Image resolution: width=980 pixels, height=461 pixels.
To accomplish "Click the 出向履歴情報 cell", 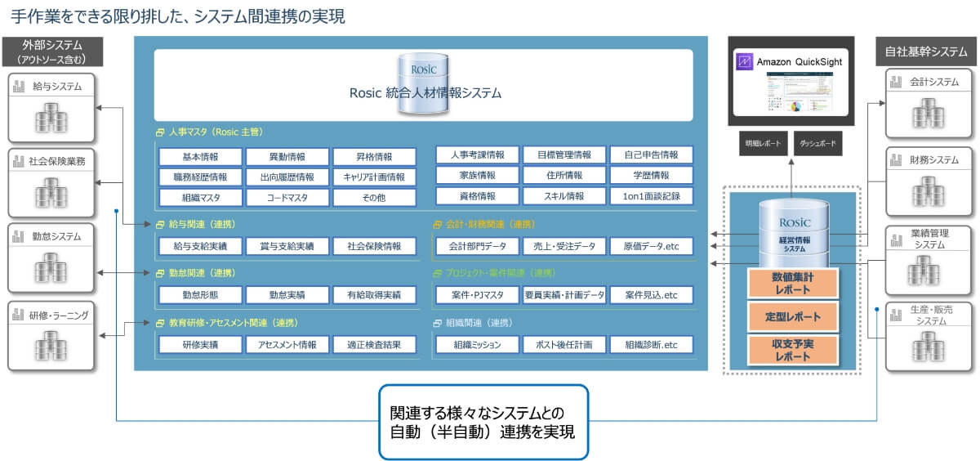I will pyautogui.click(x=287, y=177).
